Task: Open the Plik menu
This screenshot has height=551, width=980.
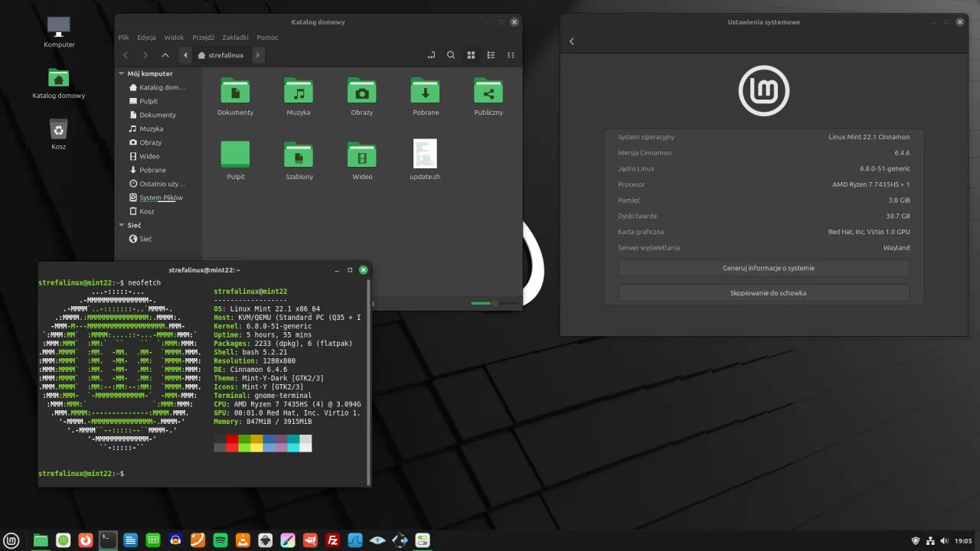Action: 123,37
